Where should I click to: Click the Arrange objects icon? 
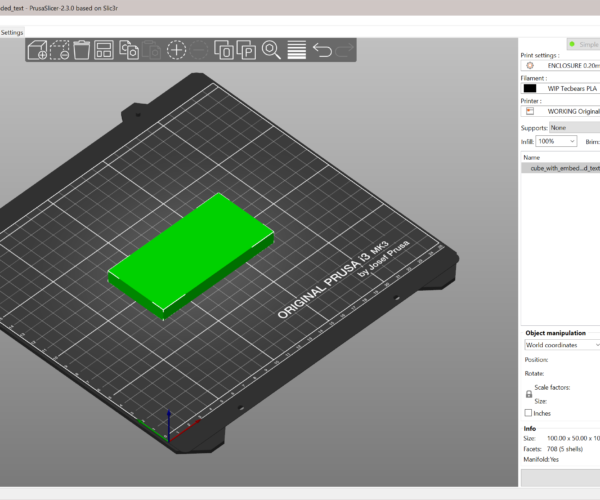click(x=104, y=50)
